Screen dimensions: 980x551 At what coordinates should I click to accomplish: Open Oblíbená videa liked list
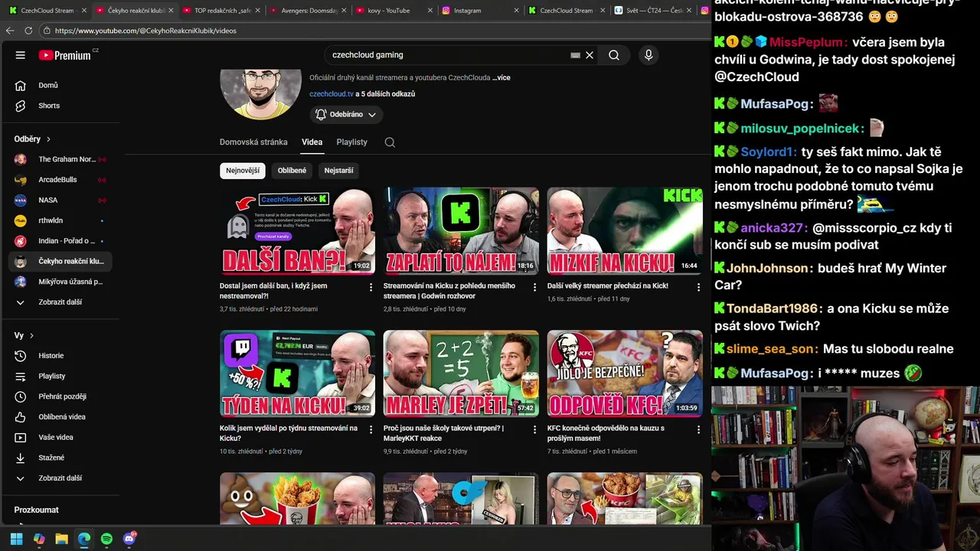pyautogui.click(x=60, y=417)
